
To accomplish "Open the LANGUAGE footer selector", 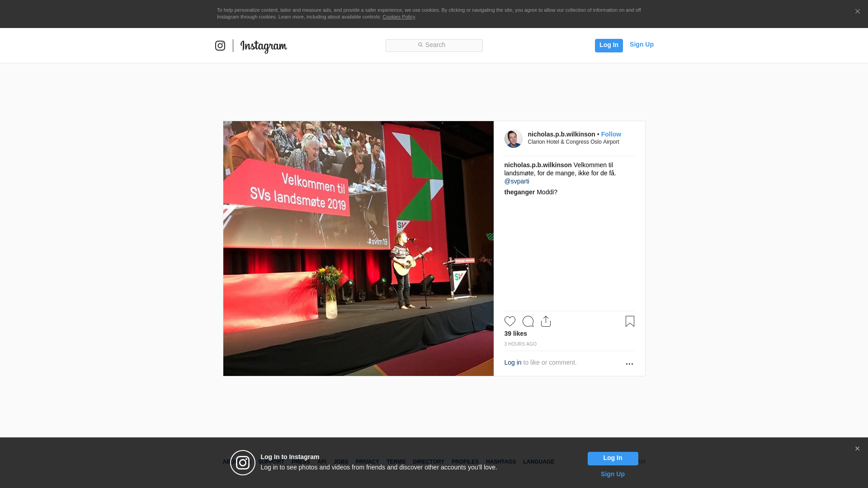I will coord(538,462).
